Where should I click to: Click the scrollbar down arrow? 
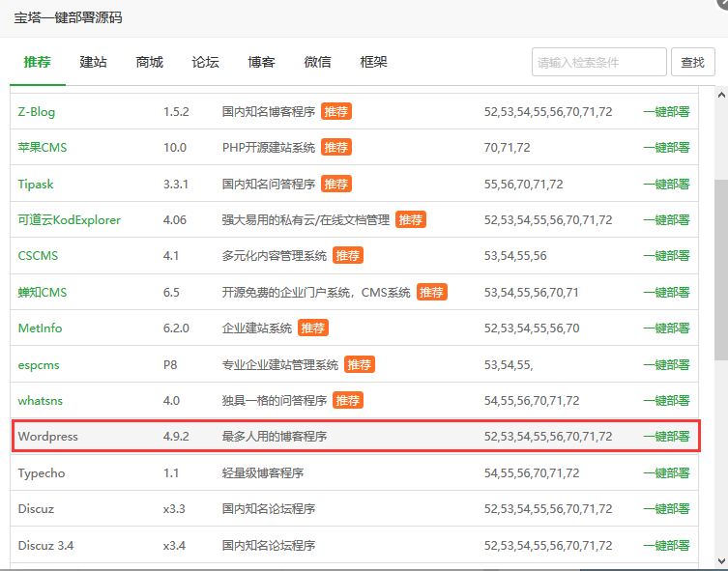point(721,560)
